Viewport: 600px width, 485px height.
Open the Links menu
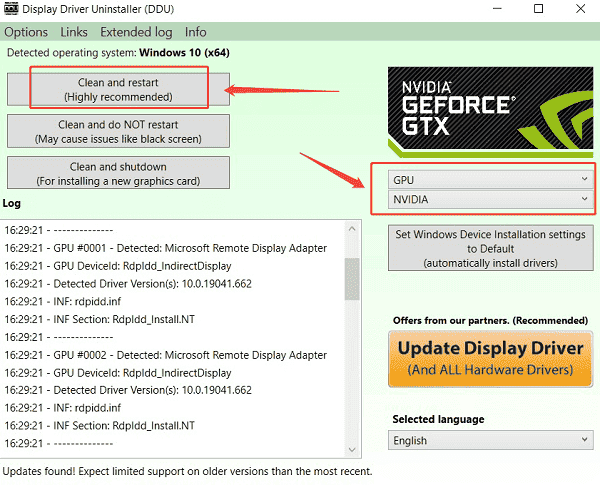pos(74,32)
